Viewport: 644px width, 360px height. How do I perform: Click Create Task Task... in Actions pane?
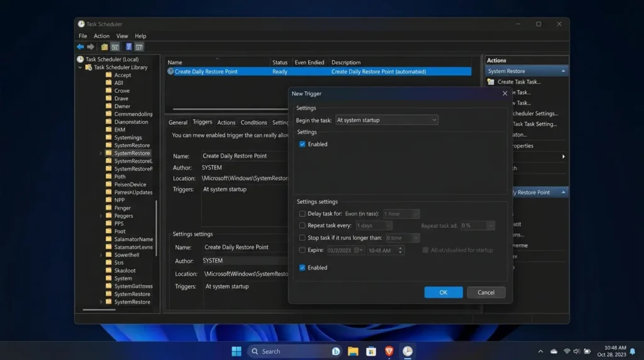[519, 82]
